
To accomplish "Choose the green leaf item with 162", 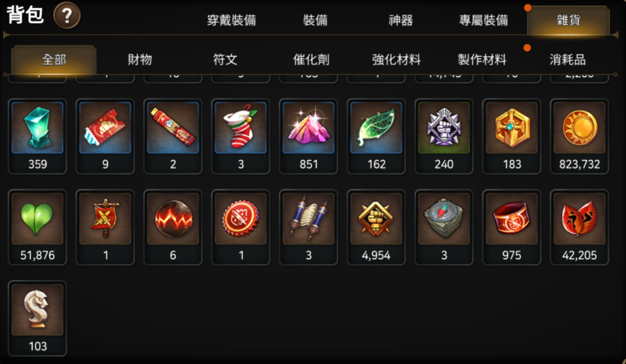I will [x=376, y=136].
